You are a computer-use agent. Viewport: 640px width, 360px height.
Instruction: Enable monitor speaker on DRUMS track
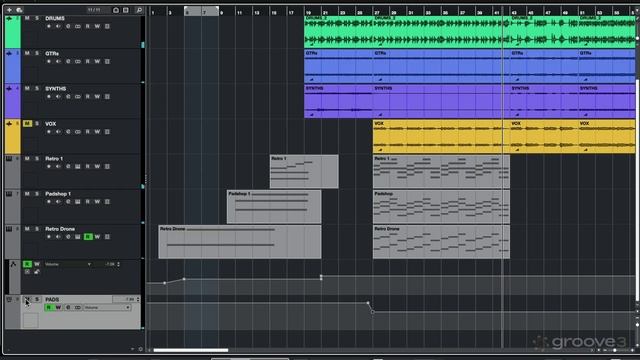(58, 27)
